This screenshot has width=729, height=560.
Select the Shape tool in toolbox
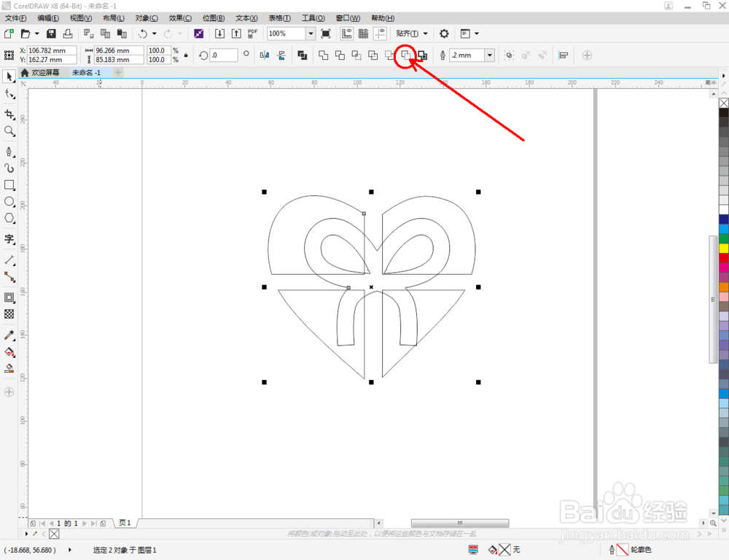[9, 94]
